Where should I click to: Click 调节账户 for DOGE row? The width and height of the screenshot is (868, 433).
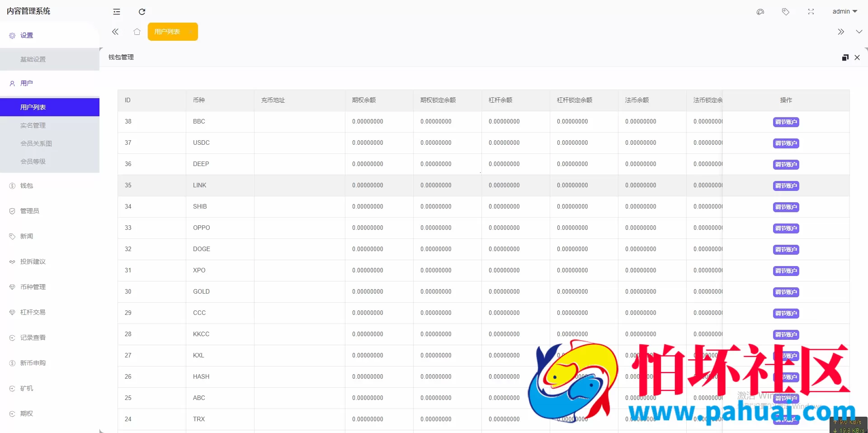click(786, 250)
